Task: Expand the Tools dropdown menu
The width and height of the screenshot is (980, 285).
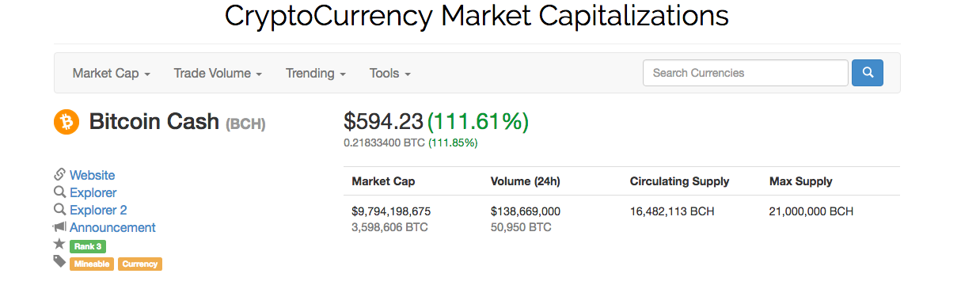Action: 390,73
